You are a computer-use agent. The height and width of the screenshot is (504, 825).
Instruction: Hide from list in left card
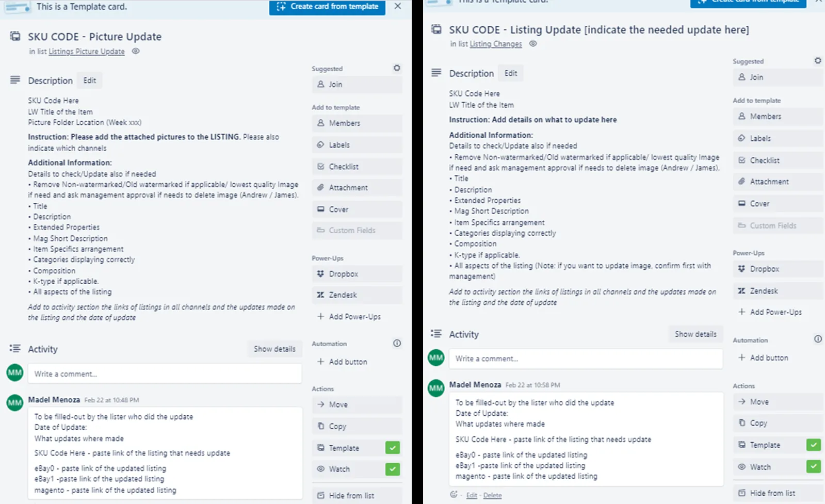357,496
